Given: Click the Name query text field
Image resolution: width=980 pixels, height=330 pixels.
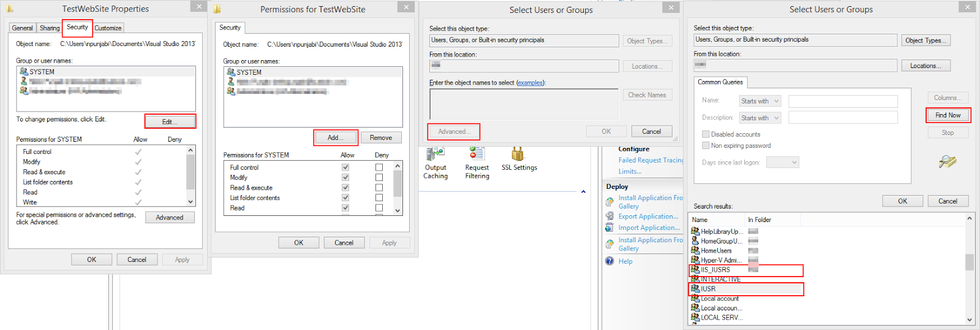Looking at the screenshot, I should tap(843, 101).
